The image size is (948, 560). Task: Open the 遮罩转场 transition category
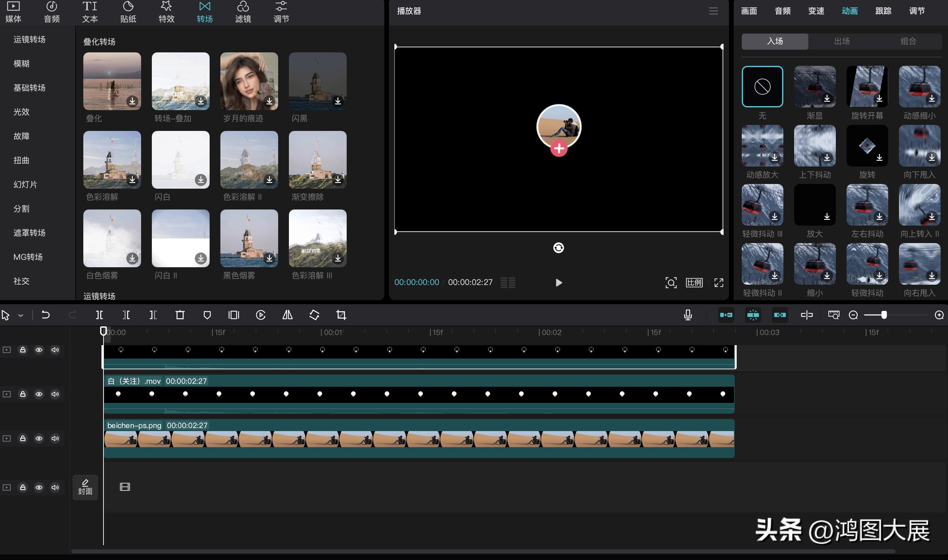(30, 232)
